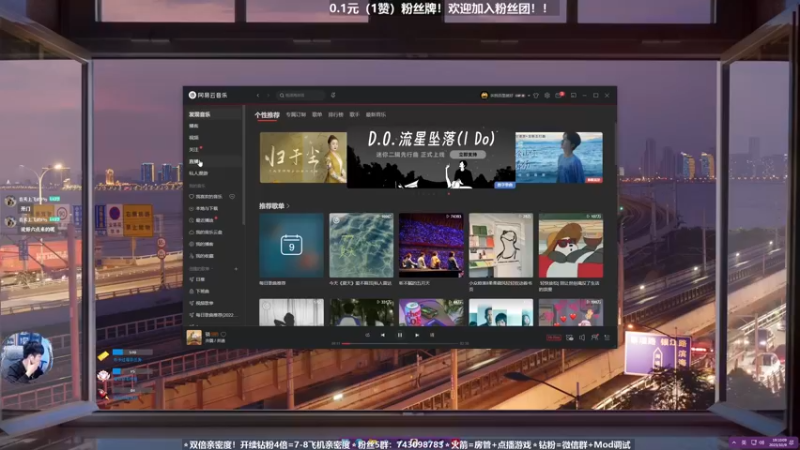Open the cartoon bear with sunglasses cover

(571, 245)
